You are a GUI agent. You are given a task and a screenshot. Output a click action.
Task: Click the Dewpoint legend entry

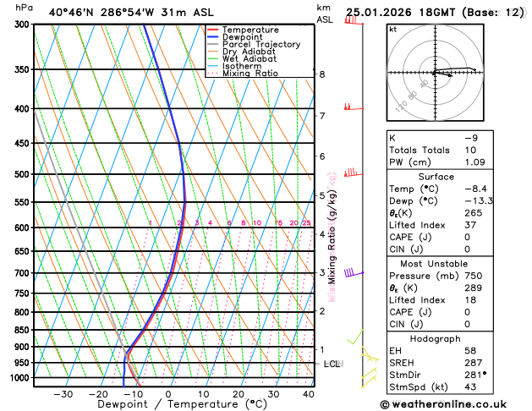[x=235, y=37]
